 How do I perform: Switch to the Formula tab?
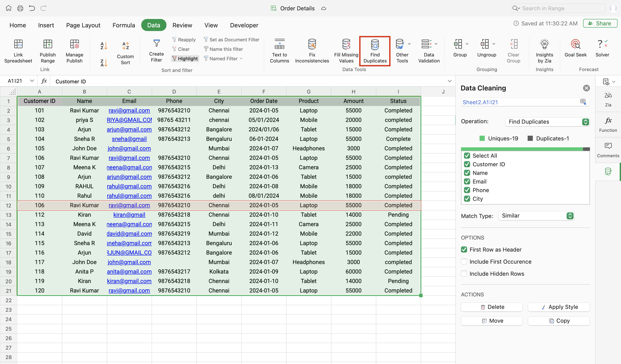pos(124,25)
